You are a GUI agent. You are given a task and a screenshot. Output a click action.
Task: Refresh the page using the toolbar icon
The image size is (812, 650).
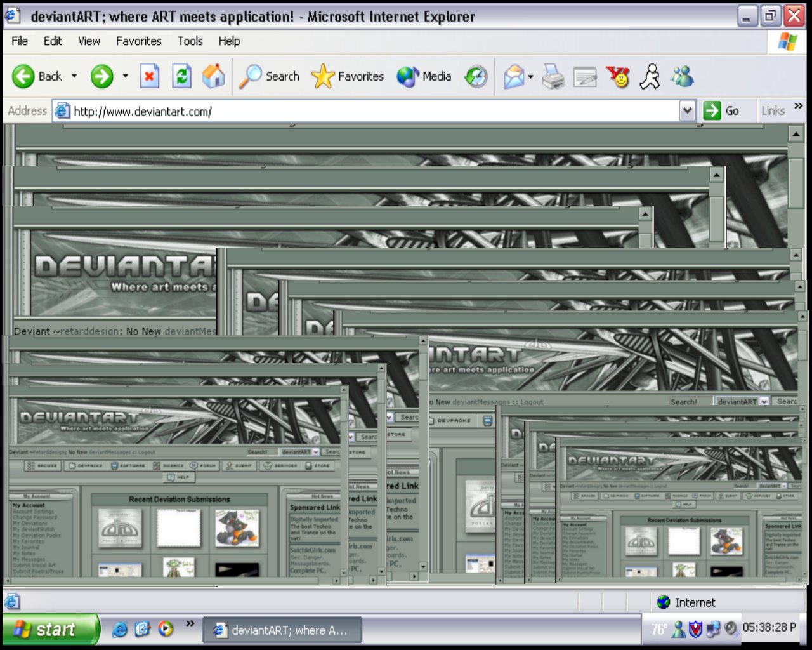(181, 77)
